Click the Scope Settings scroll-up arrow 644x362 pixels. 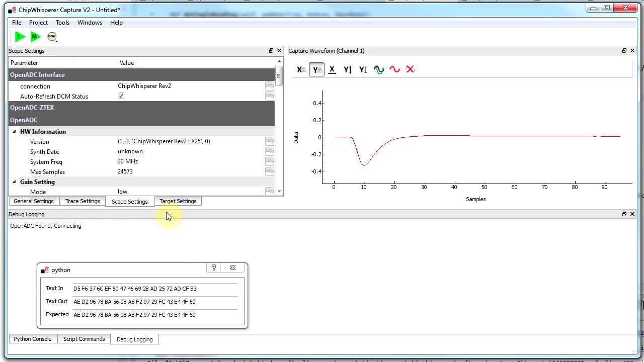tap(279, 62)
